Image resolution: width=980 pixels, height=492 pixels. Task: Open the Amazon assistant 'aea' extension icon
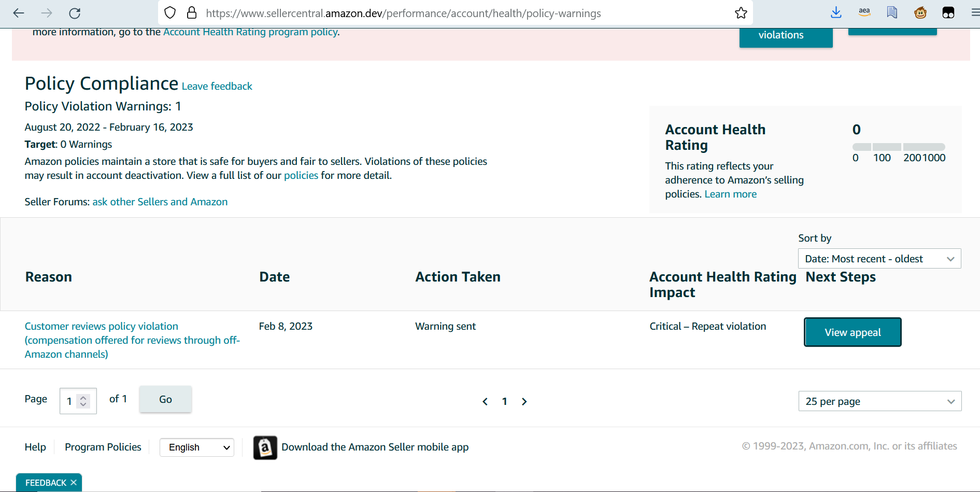[864, 12]
